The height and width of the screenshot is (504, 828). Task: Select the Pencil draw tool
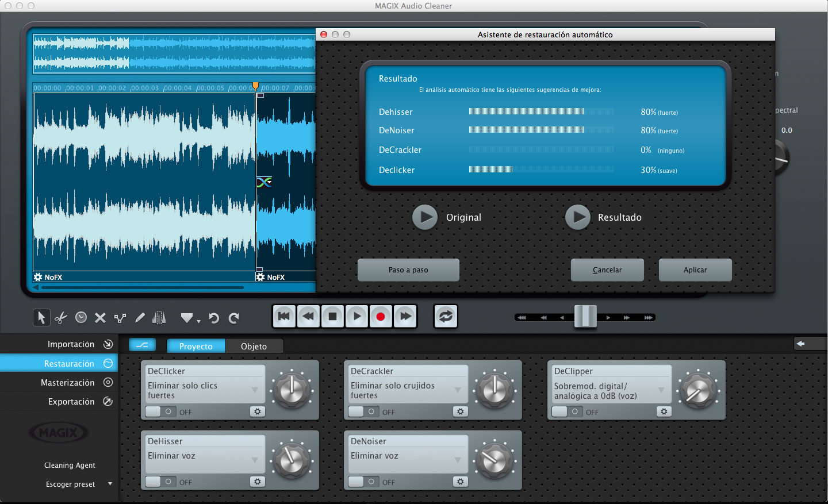click(139, 317)
